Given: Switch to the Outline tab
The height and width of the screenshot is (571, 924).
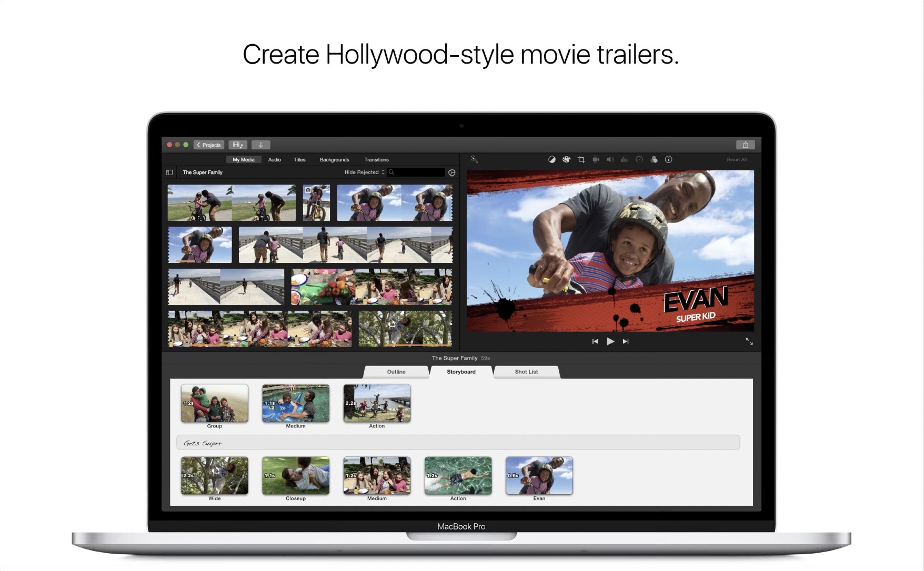Looking at the screenshot, I should click(x=396, y=372).
